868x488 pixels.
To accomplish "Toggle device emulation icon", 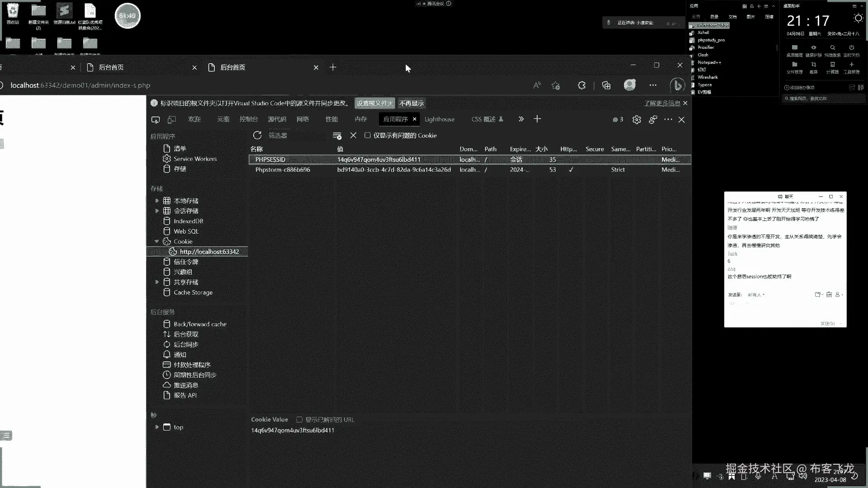I will pos(172,119).
